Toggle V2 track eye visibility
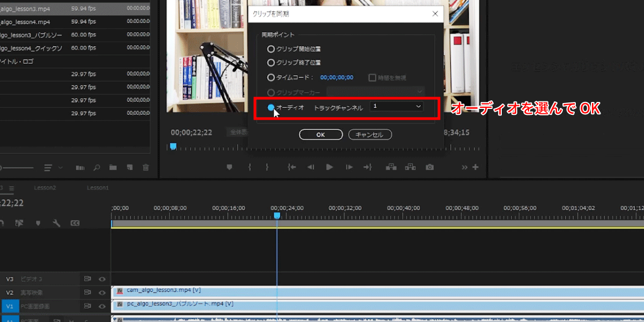Screen dimensions: 644x322 tap(102, 292)
